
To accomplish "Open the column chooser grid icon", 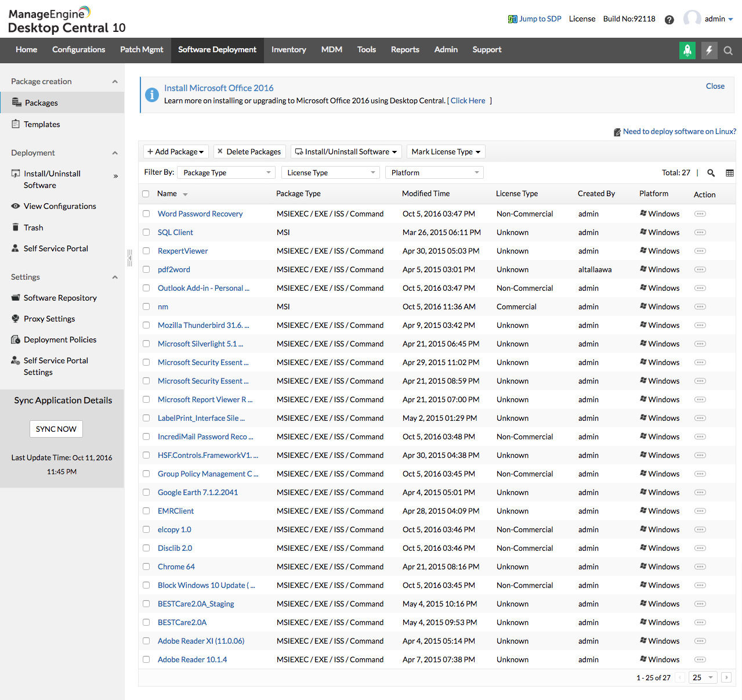I will 729,173.
